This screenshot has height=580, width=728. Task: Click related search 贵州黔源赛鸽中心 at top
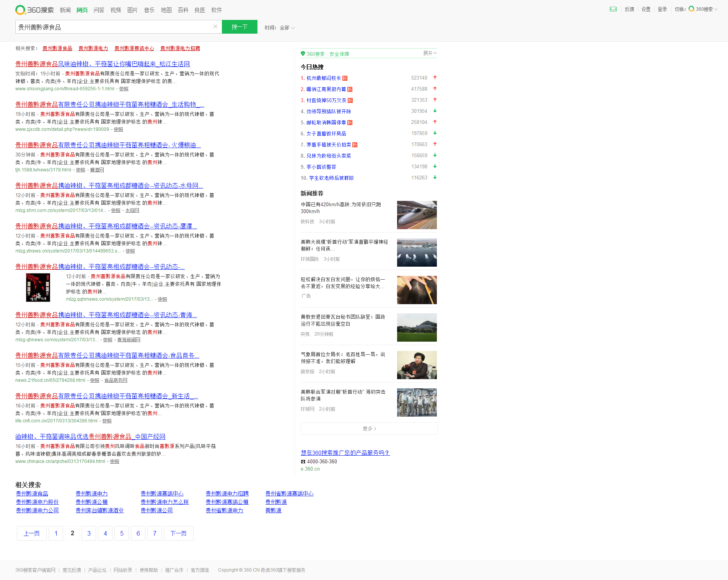pyautogui.click(x=134, y=48)
